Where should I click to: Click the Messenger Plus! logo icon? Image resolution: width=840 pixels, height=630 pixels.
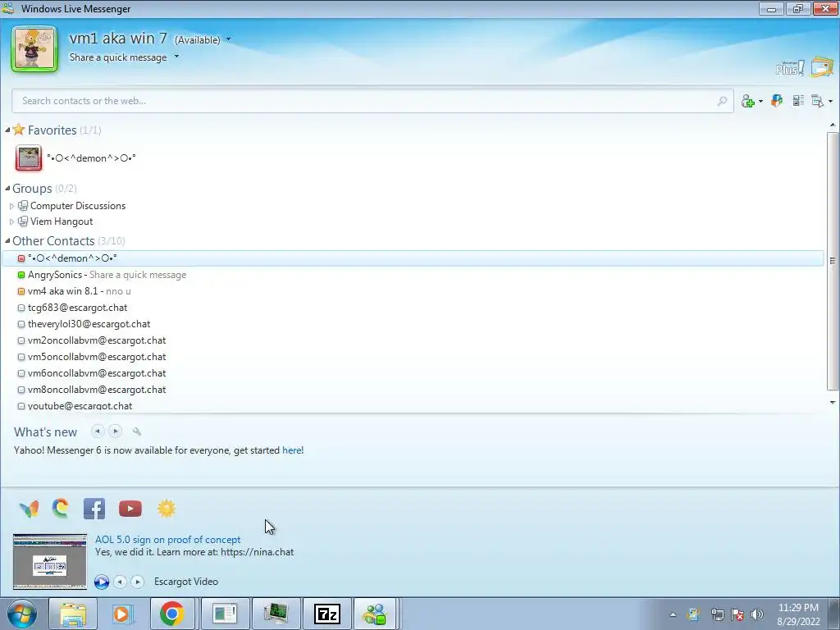coord(790,68)
